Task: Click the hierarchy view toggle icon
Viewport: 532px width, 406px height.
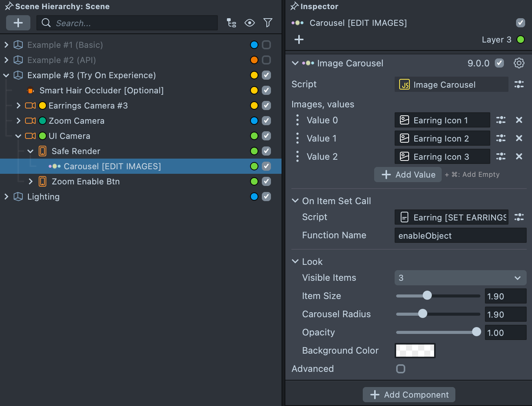Action: pyautogui.click(x=231, y=23)
